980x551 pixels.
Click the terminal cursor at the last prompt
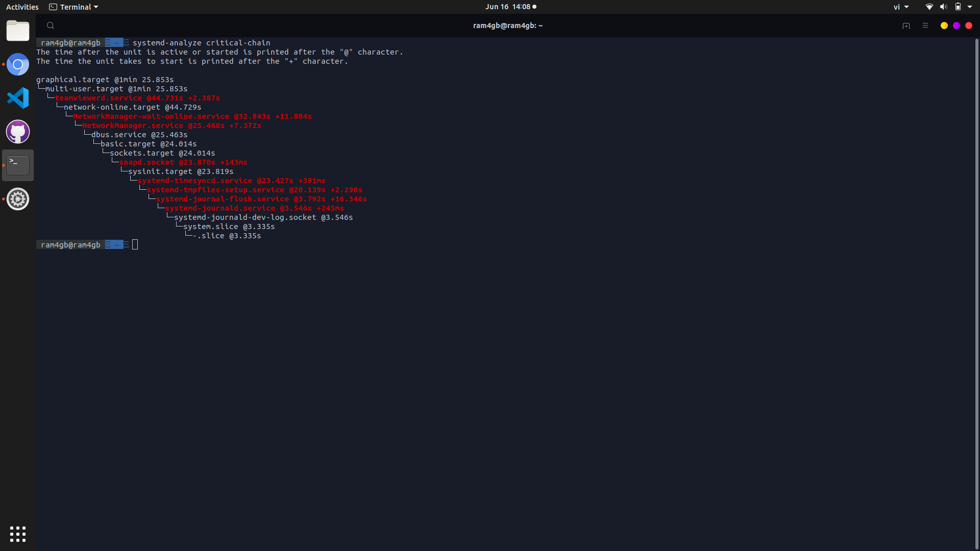point(135,245)
